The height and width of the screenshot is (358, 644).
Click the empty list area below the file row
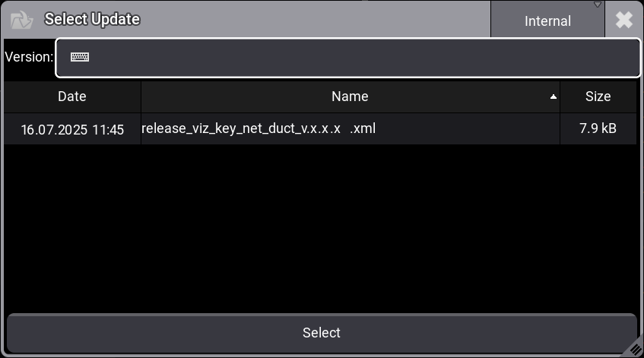pos(322,228)
